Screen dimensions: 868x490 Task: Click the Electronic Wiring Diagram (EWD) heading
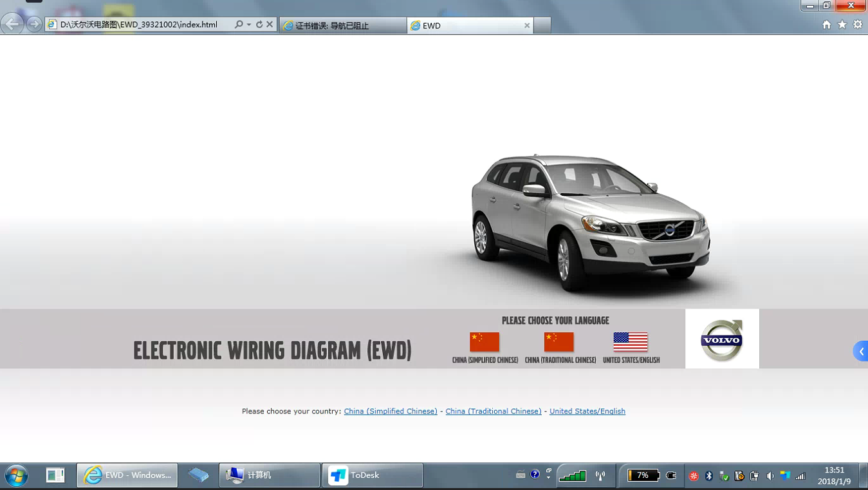click(272, 351)
